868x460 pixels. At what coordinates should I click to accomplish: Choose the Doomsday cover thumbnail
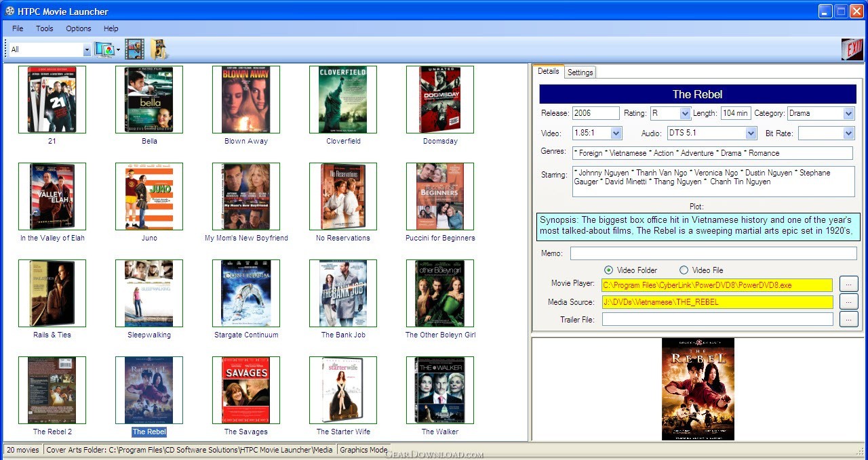tap(440, 100)
